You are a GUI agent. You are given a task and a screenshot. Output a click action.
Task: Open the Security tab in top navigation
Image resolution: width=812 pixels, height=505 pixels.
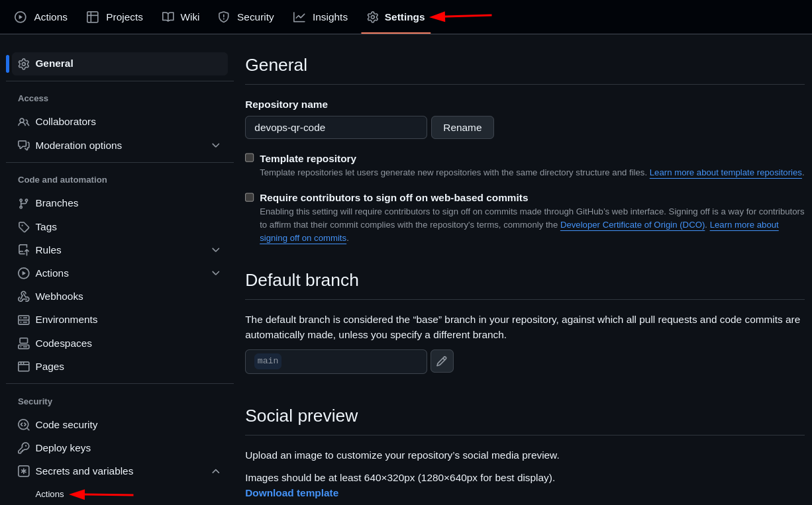click(246, 17)
